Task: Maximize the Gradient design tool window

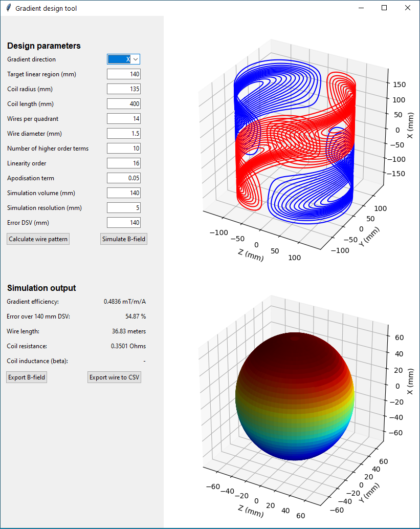Action: click(x=384, y=8)
